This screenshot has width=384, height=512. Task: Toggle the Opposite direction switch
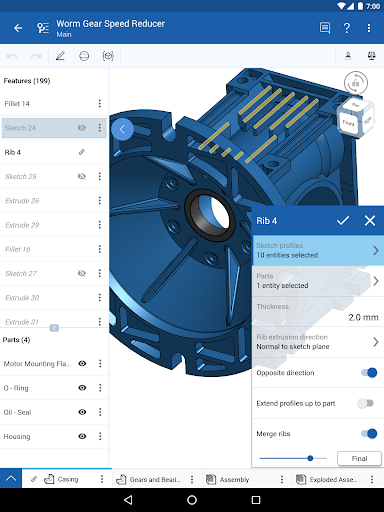tap(369, 372)
